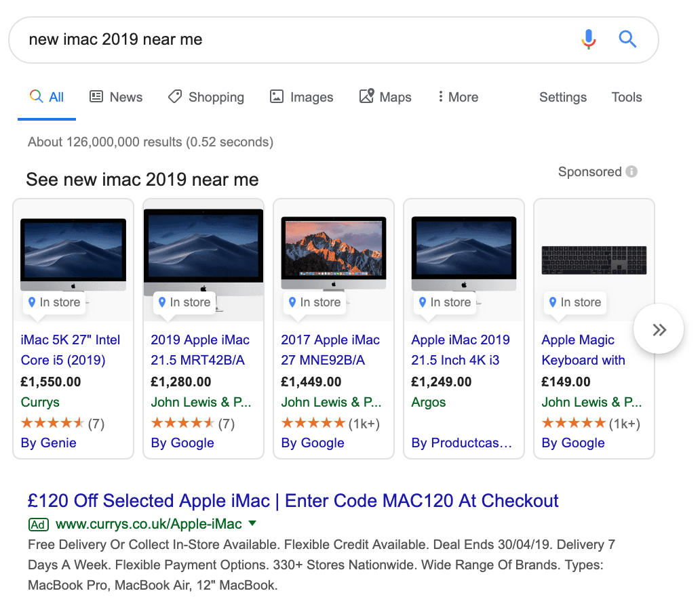700x610 pixels.
Task: Click the By Productcas… link
Action: [462, 443]
